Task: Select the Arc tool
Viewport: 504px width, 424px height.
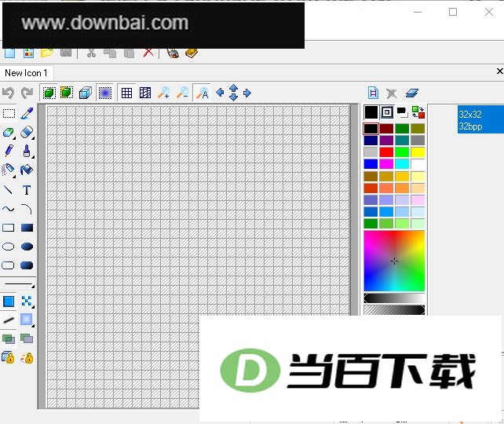Action: click(27, 209)
